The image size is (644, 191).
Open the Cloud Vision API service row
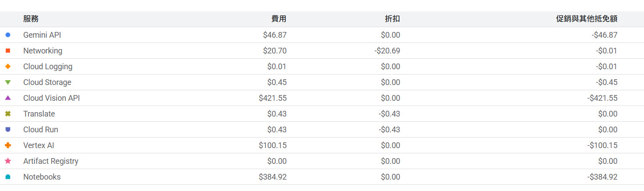click(52, 98)
